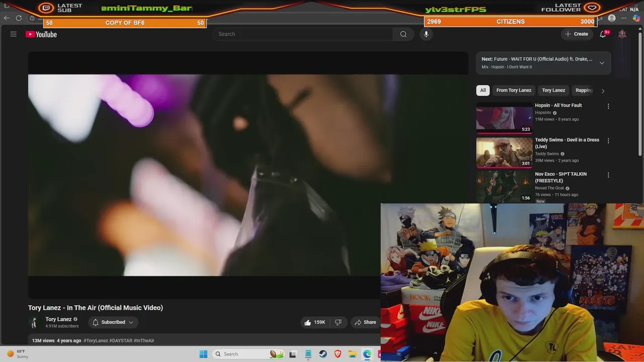This screenshot has height=362, width=644.
Task: Open options for Hopsin - All Your Fault
Action: coord(608,107)
